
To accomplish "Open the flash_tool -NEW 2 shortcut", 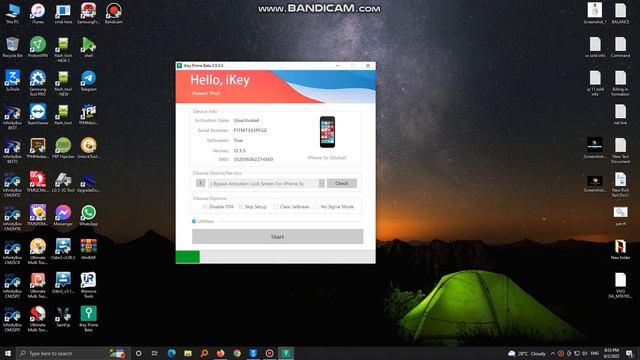I will [63, 49].
